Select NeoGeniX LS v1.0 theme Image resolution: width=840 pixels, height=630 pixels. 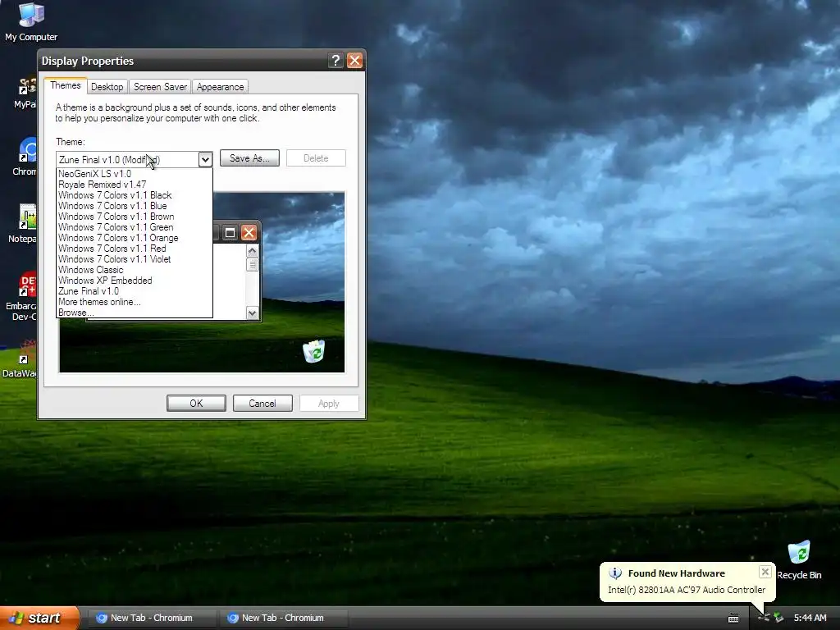click(135, 174)
